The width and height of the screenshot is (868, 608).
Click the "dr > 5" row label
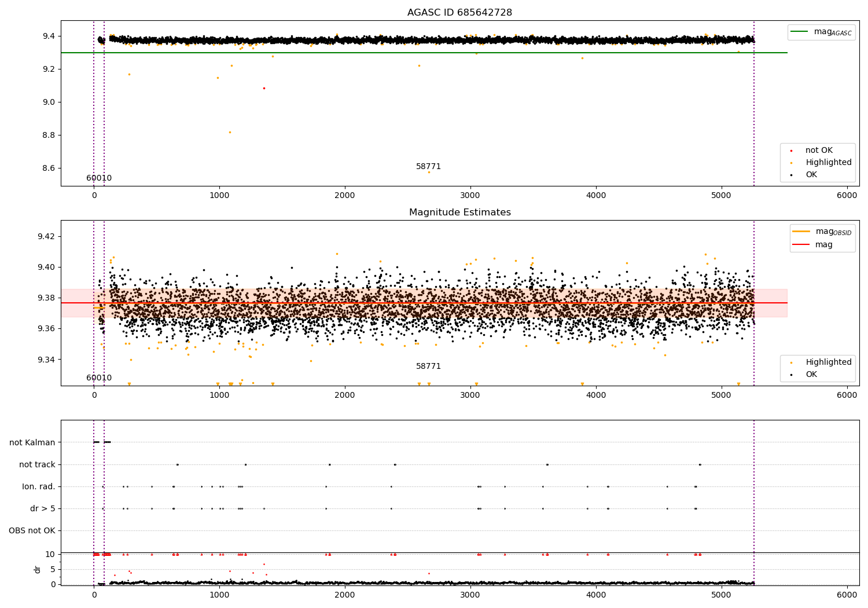[x=43, y=508]
